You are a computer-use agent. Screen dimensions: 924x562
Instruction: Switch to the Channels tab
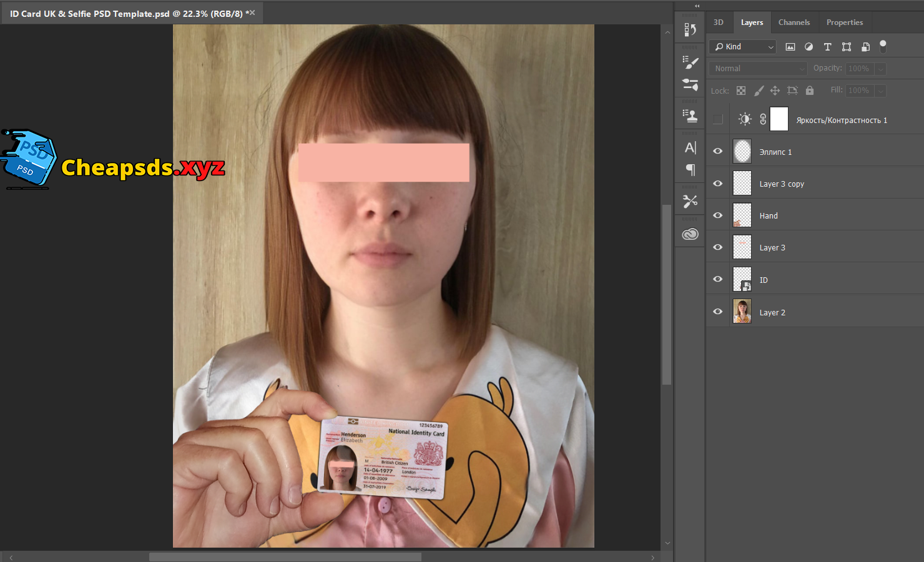click(x=794, y=22)
